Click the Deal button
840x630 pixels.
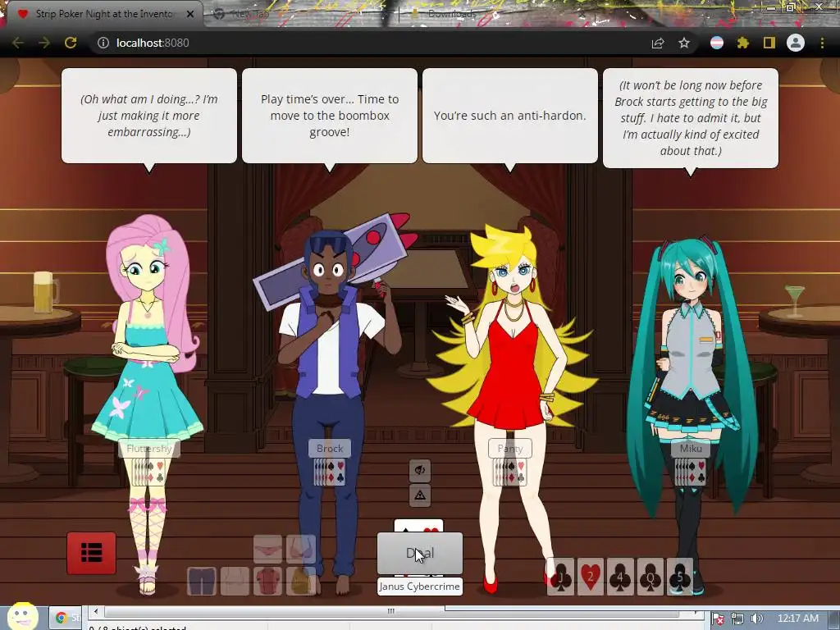(420, 553)
